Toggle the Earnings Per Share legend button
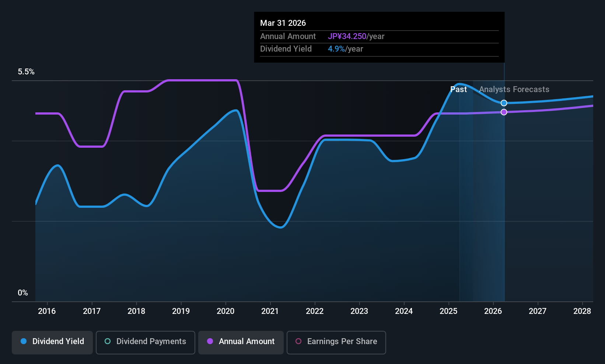605x364 pixels. (336, 343)
